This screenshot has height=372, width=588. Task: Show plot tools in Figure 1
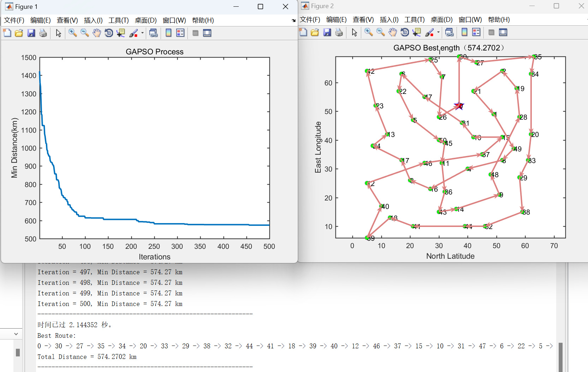coord(207,33)
